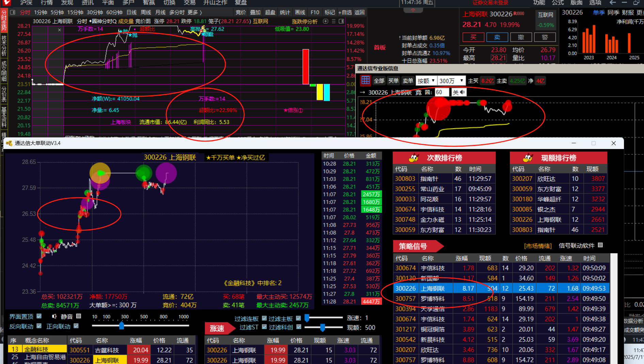Click the 圆 size input field showing 60
This screenshot has height=364, width=644.
tap(441, 92)
